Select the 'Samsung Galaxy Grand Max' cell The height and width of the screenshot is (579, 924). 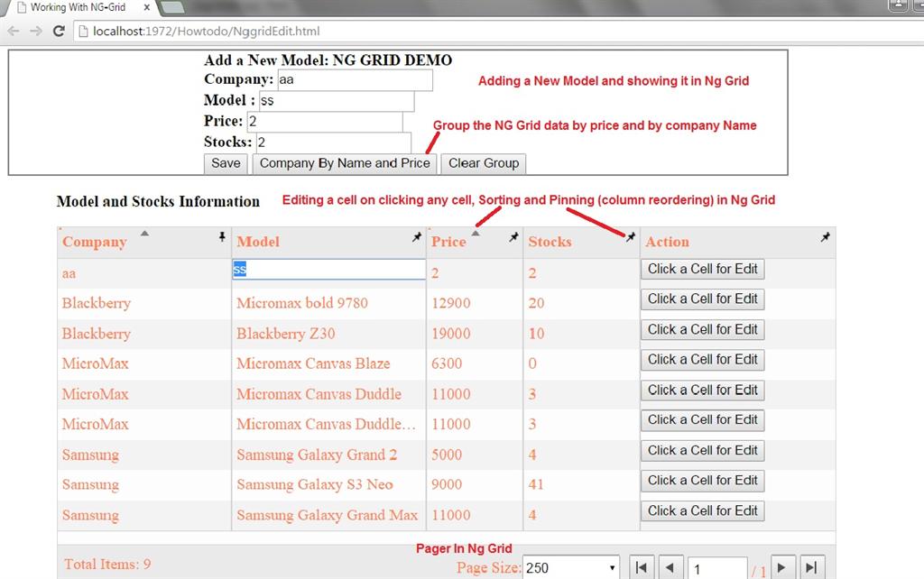click(x=327, y=515)
